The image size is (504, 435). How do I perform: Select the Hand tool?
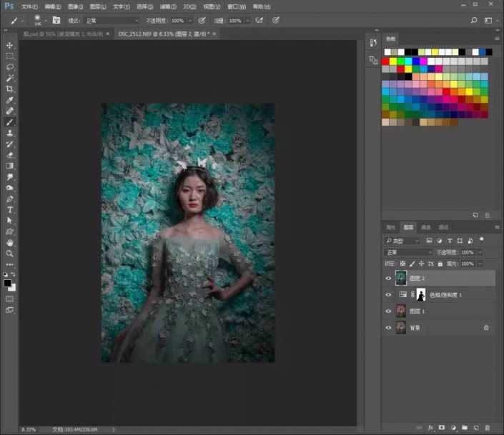[x=10, y=243]
